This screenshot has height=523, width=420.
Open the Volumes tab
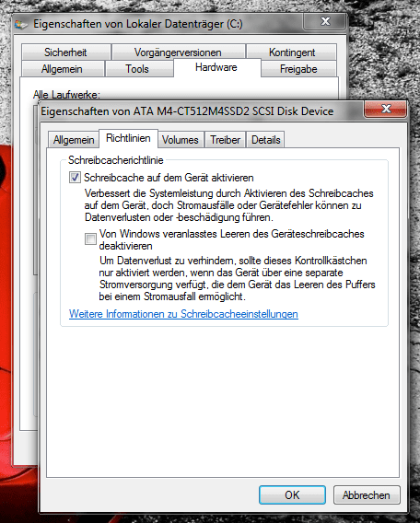click(x=181, y=139)
